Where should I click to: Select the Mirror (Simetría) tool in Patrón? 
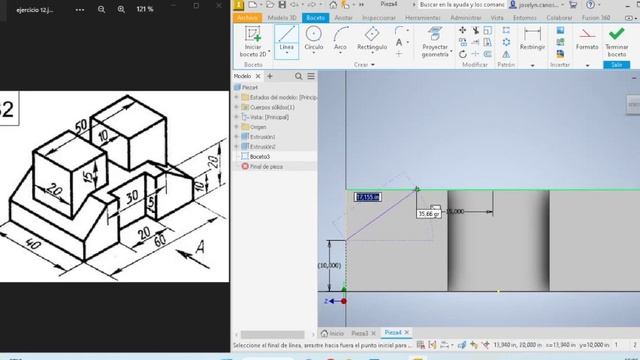click(506, 54)
